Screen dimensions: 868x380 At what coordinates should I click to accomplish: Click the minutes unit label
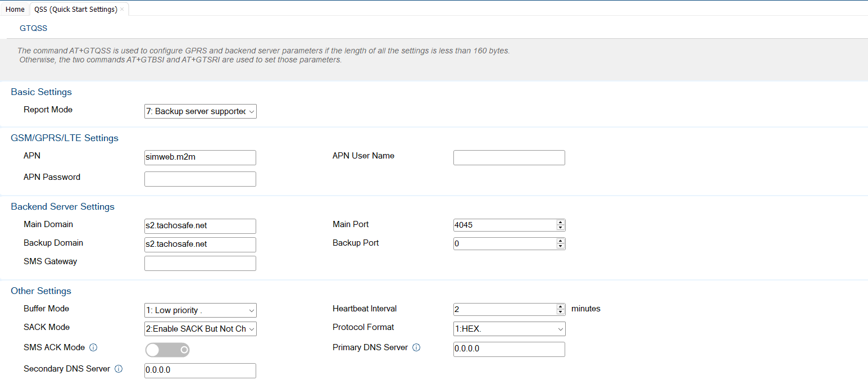(x=586, y=309)
